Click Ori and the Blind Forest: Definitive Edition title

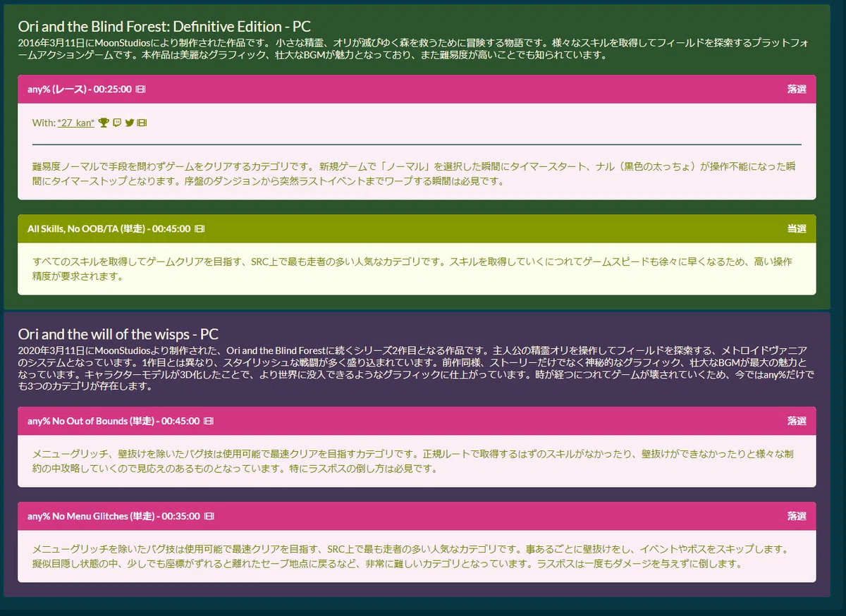[x=164, y=26]
